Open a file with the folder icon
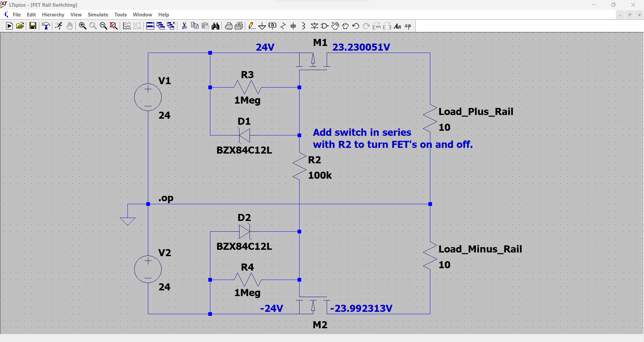Image resolution: width=644 pixels, height=342 pixels. click(20, 26)
